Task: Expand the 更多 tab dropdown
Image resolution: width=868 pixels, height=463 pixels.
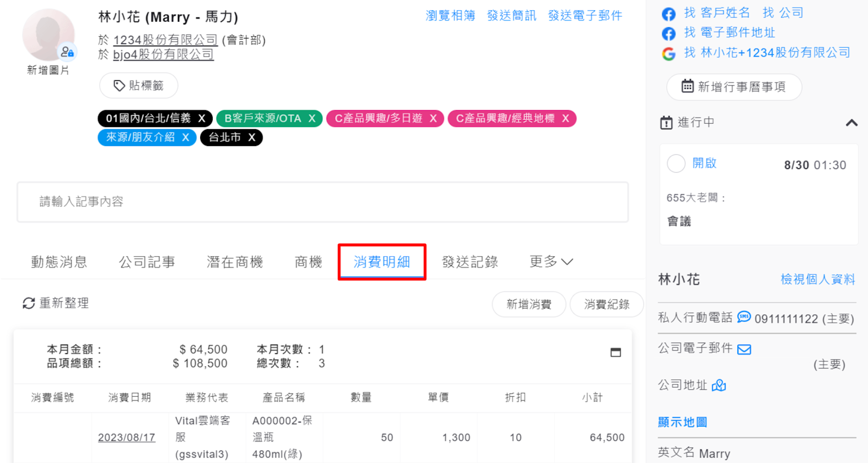Action: pos(551,262)
